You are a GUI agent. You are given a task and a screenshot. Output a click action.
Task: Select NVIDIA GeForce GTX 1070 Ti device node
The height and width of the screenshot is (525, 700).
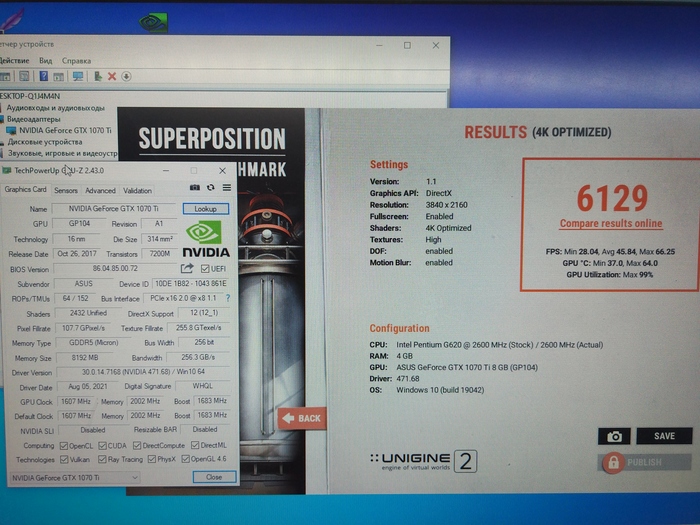65,130
